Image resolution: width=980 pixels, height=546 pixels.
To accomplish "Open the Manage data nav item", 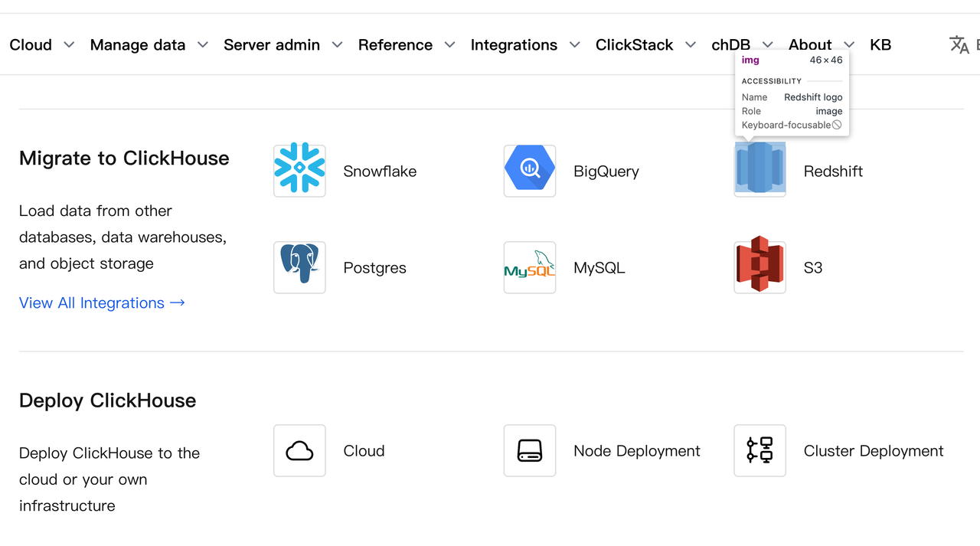I will click(x=138, y=45).
